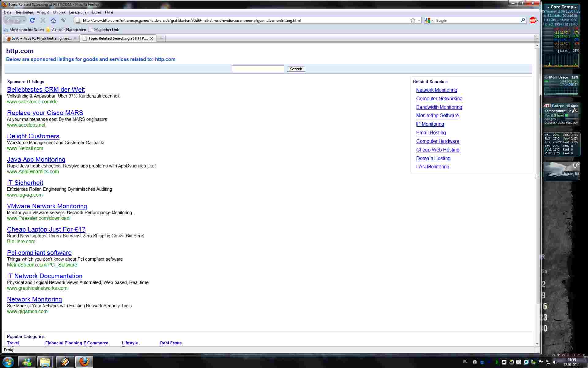
Task: Click the magnifier in the Google search box
Action: click(523, 20)
